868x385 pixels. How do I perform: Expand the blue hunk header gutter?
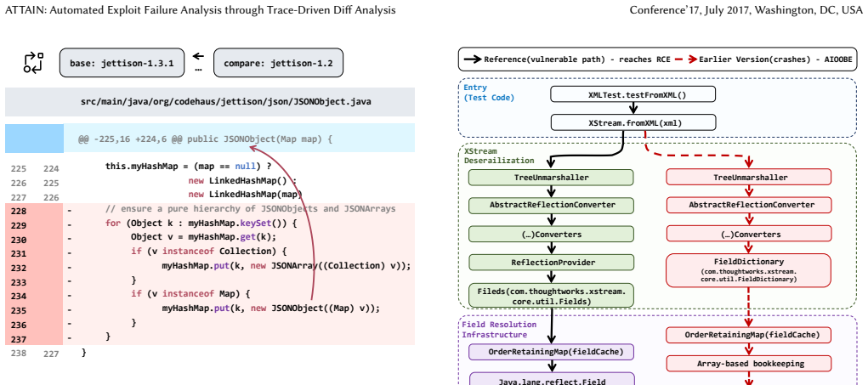click(34, 139)
